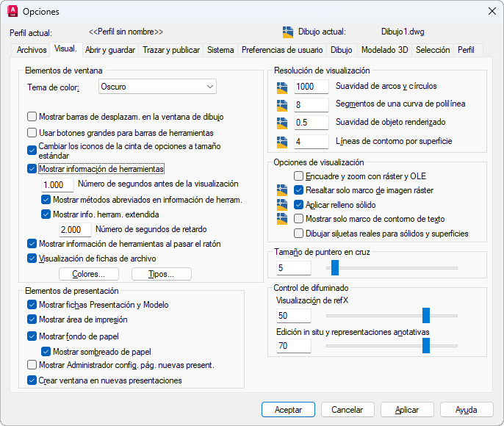
Task: Open the Colores... button
Action: [89, 274]
